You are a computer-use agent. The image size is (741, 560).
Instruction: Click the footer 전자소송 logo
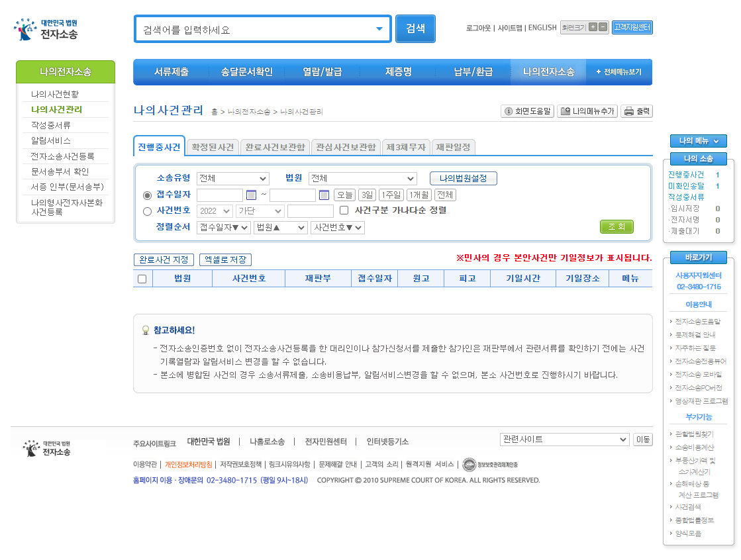point(47,448)
